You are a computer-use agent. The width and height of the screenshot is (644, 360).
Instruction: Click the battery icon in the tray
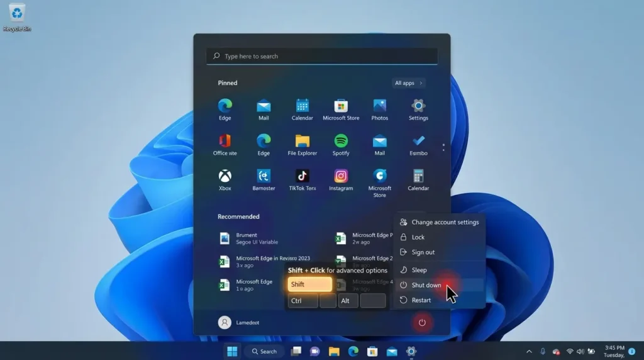591,351
